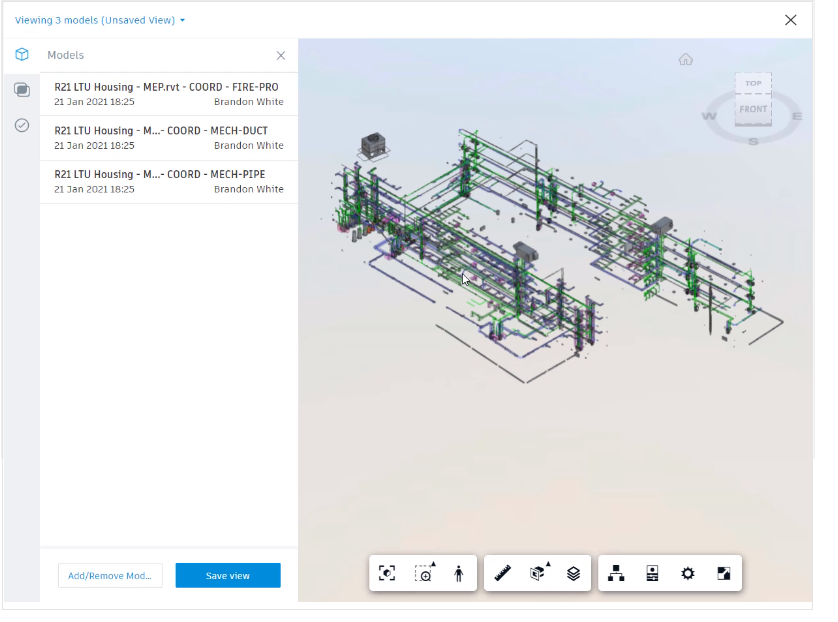Open viewer Settings
838x622 pixels.
click(x=687, y=573)
